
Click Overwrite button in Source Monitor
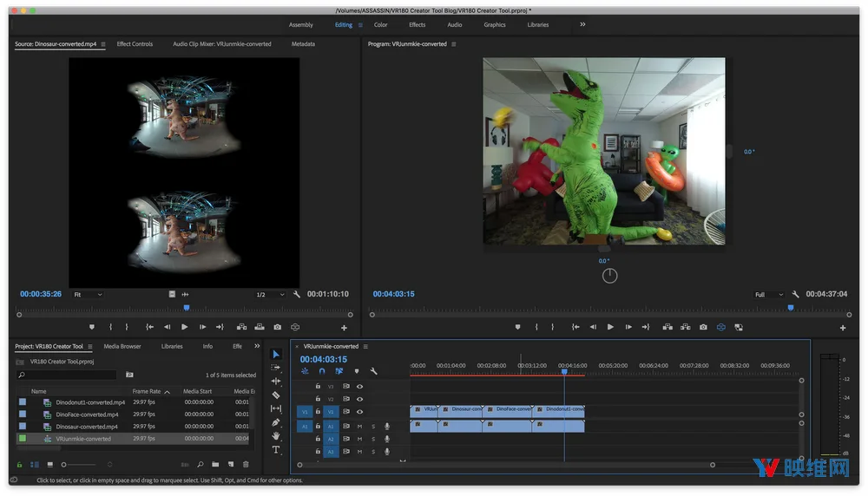[x=259, y=328]
